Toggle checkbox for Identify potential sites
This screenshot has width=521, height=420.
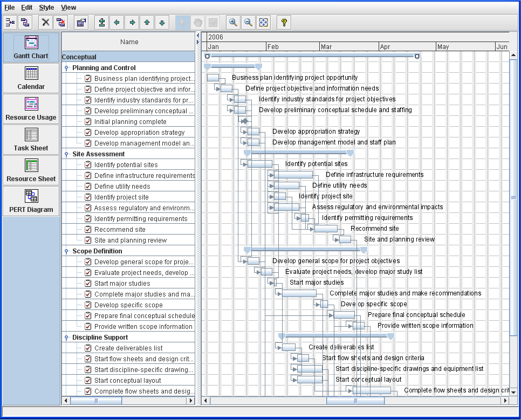[88, 165]
